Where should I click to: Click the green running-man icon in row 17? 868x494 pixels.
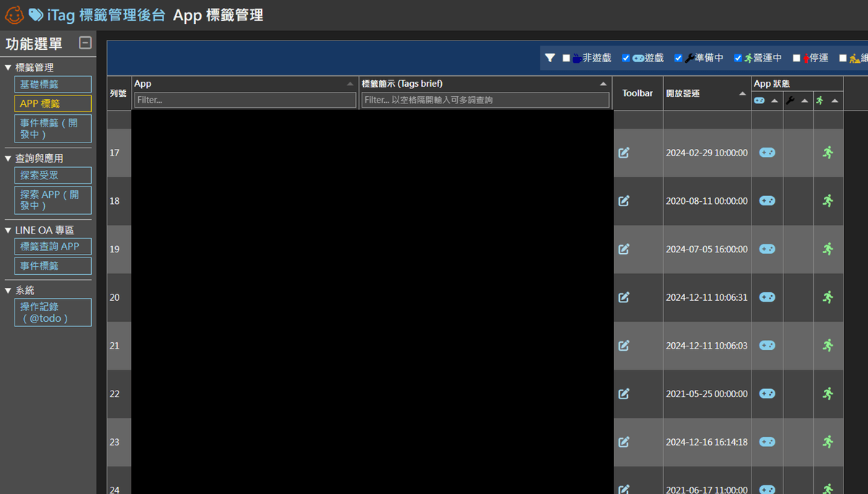point(828,153)
